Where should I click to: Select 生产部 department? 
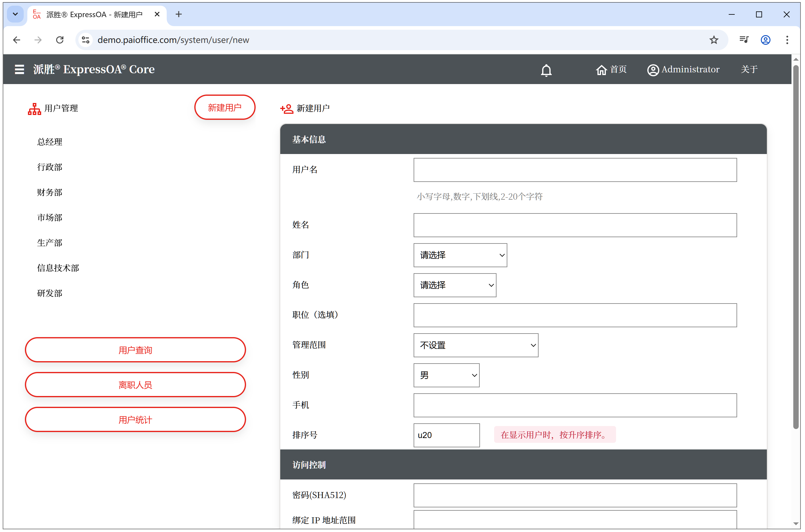point(50,243)
